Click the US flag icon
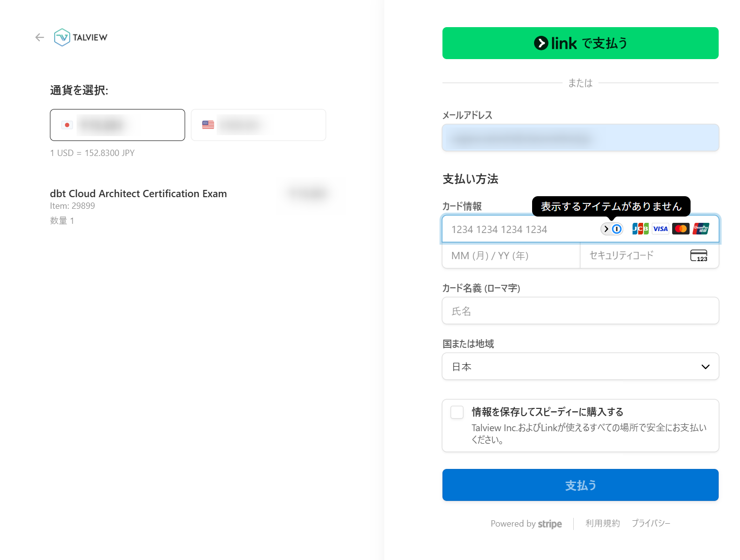This screenshot has height=560, width=740. (208, 125)
